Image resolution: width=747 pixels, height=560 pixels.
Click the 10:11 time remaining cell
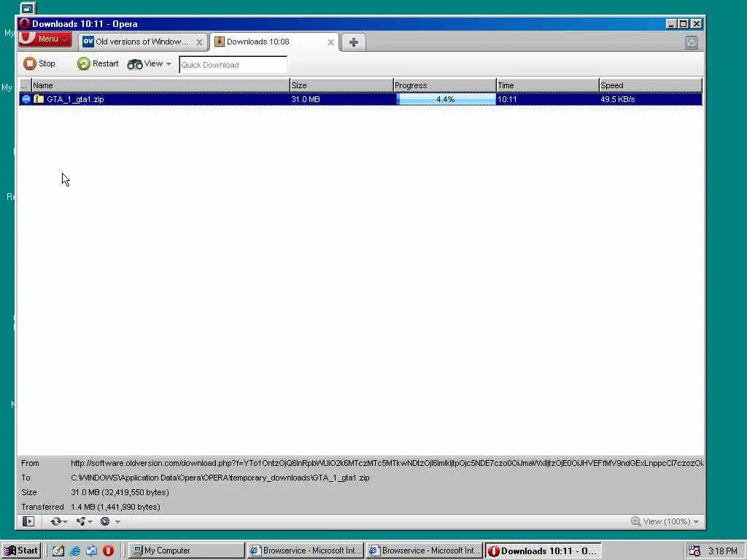pos(507,99)
